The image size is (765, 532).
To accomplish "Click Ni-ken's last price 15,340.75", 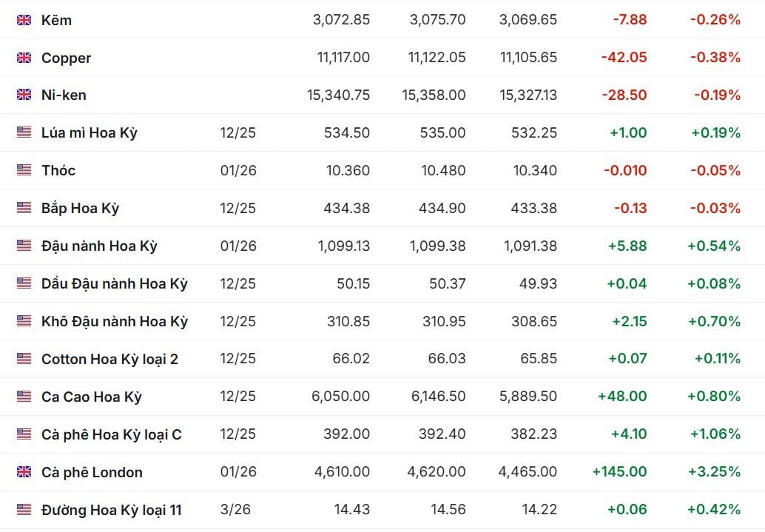I will coord(338,95).
